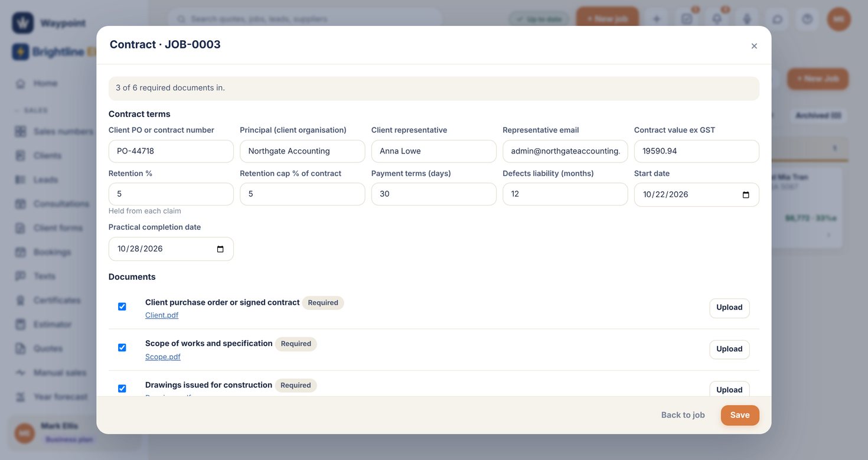Click the Retention % input
Screen dimensions: 868x460
click(171, 194)
